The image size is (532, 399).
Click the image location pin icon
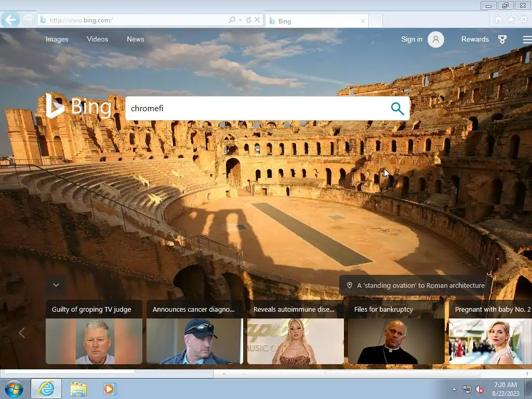[350, 285]
